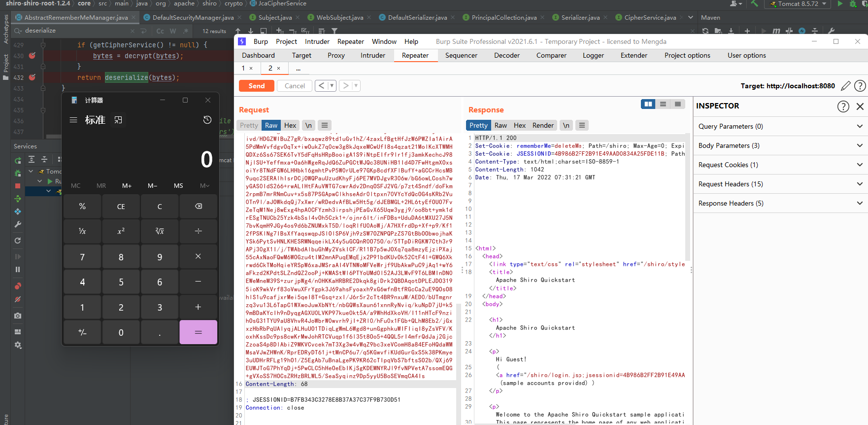Click Deploy All icon in Services
Screen dimensions: 868x425
[18, 199]
